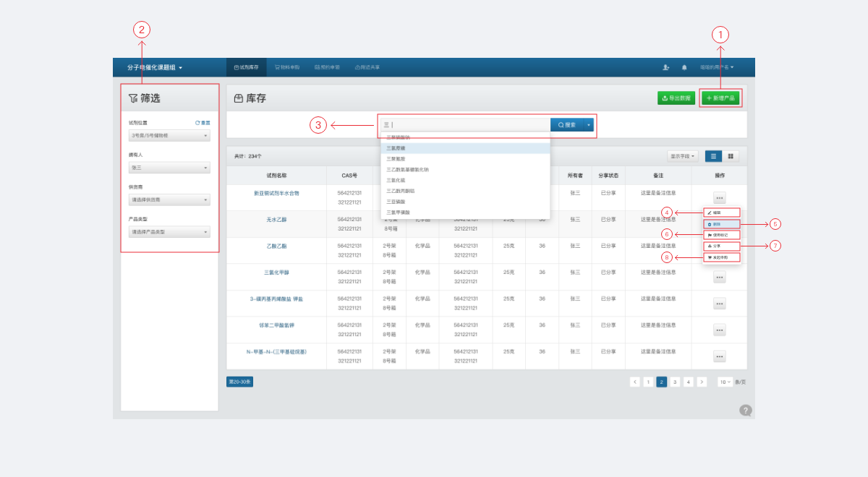Image resolution: width=868 pixels, height=477 pixels.
Task: Open the 拥有人 dropdown showing 张三
Action: tap(169, 168)
